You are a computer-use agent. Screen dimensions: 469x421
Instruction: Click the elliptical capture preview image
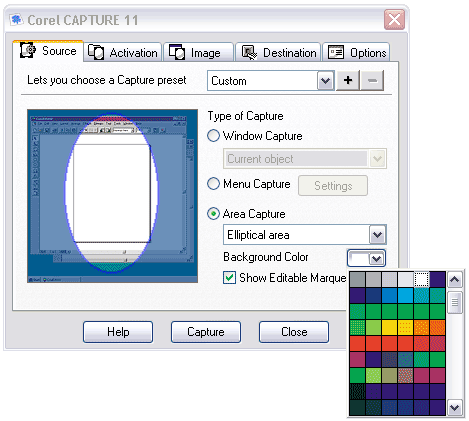pos(113,196)
